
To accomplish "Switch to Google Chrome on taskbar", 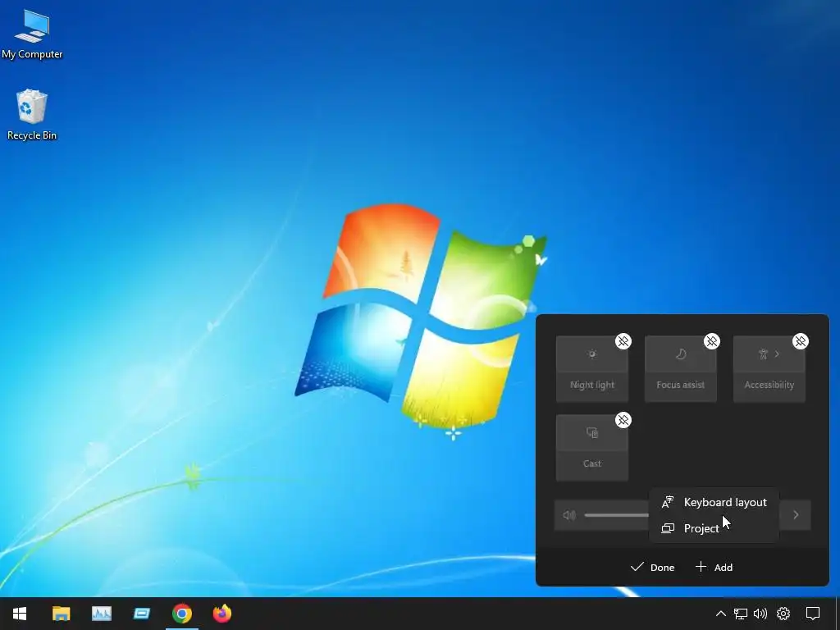I will [x=182, y=614].
